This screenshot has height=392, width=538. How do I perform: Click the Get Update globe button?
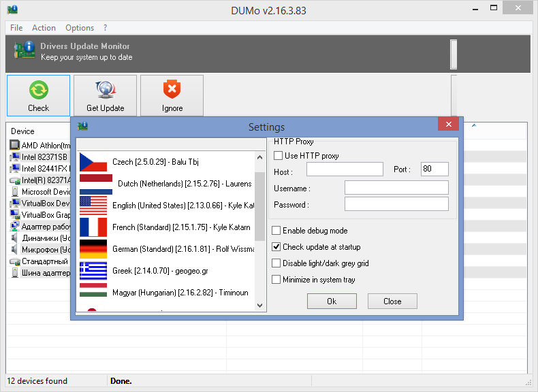105,96
